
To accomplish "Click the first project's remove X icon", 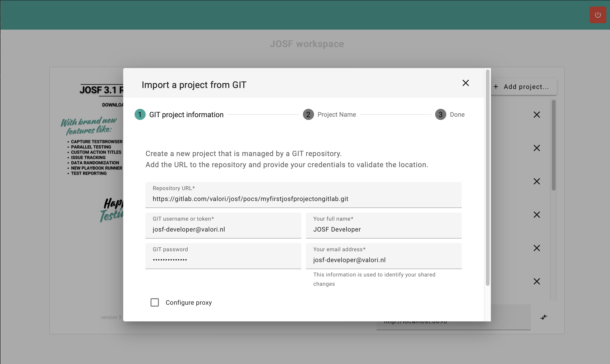I will pos(536,115).
